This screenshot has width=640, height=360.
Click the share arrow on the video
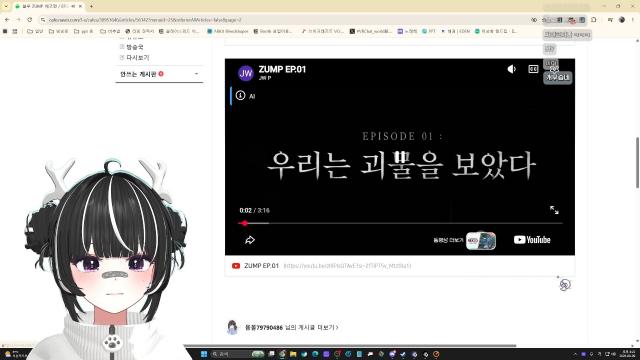click(250, 240)
